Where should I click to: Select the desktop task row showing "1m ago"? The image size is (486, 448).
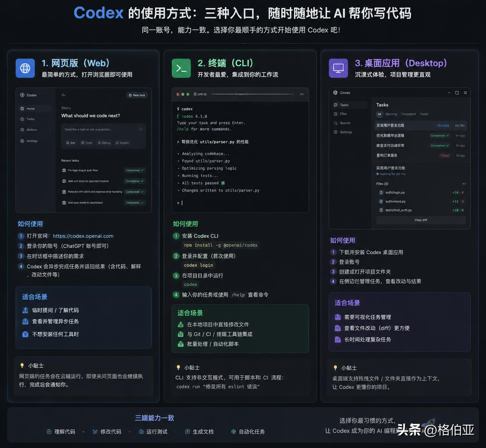pos(421,135)
